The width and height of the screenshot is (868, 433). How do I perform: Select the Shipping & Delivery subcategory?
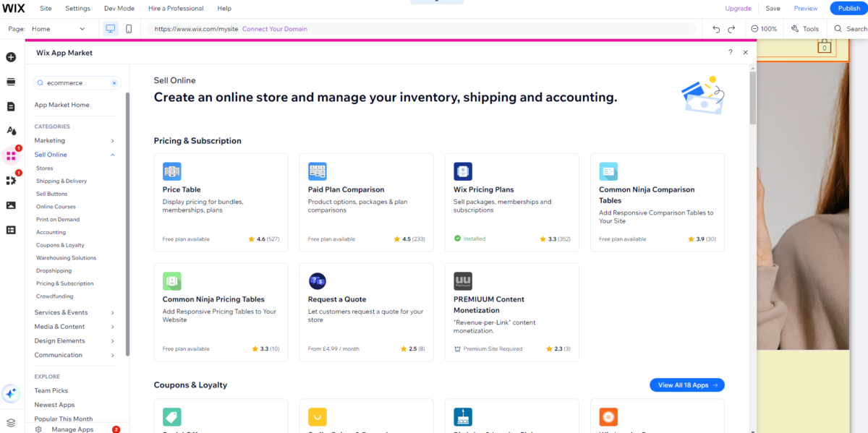61,181
